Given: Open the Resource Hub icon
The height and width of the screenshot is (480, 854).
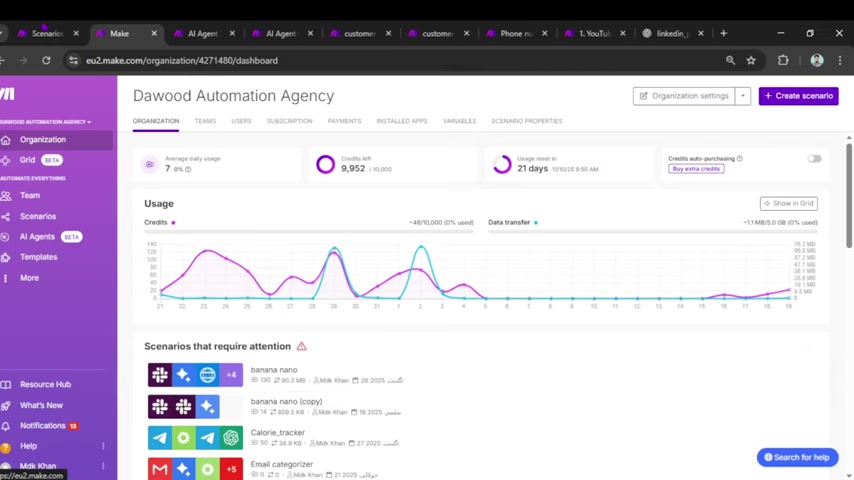Looking at the screenshot, I should (6, 384).
